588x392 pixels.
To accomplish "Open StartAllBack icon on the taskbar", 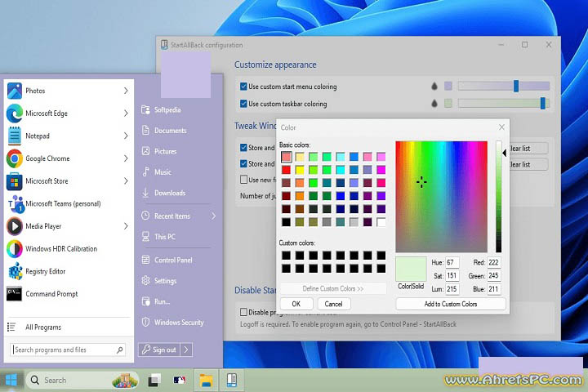I will (x=232, y=380).
